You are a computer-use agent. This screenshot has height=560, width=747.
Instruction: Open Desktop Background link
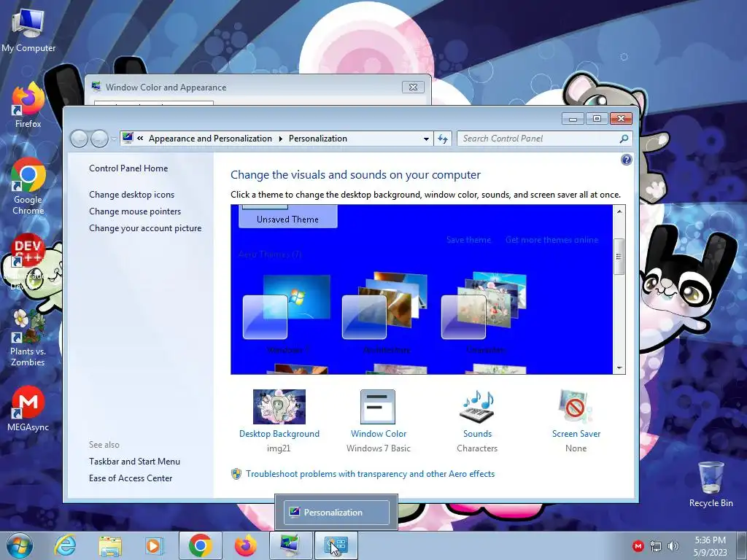click(279, 434)
